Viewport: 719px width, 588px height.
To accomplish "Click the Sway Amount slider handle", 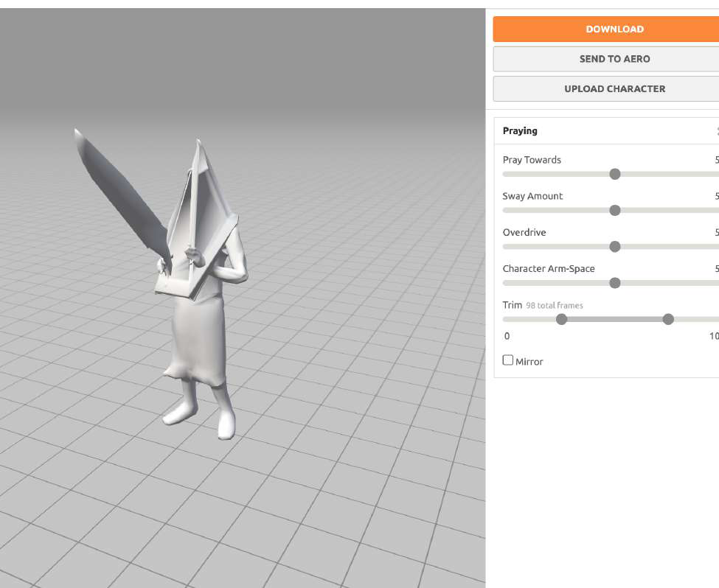I will [x=615, y=210].
